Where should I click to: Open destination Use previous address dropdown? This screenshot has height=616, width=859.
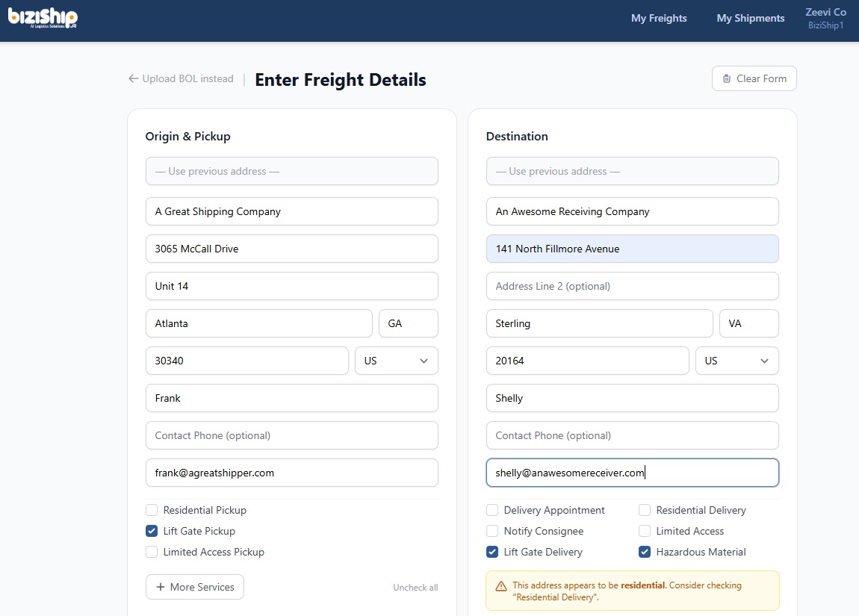tap(633, 172)
